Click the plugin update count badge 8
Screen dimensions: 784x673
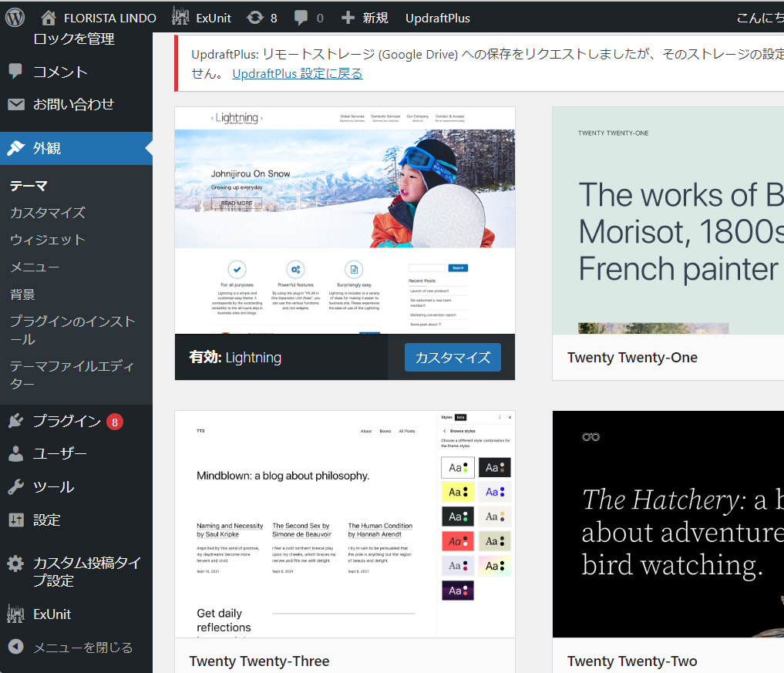point(115,422)
